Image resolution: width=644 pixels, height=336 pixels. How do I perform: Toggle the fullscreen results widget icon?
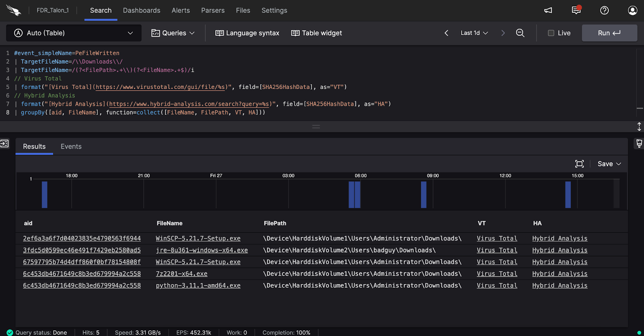tap(580, 164)
